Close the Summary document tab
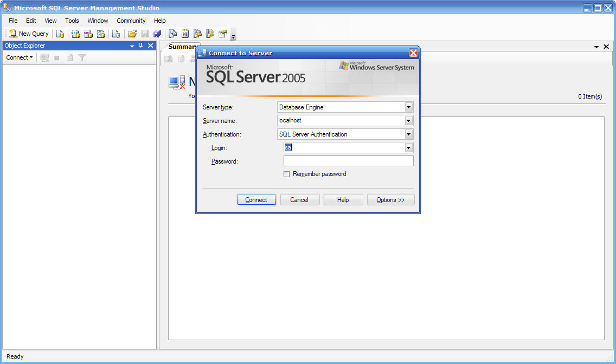 click(x=606, y=47)
